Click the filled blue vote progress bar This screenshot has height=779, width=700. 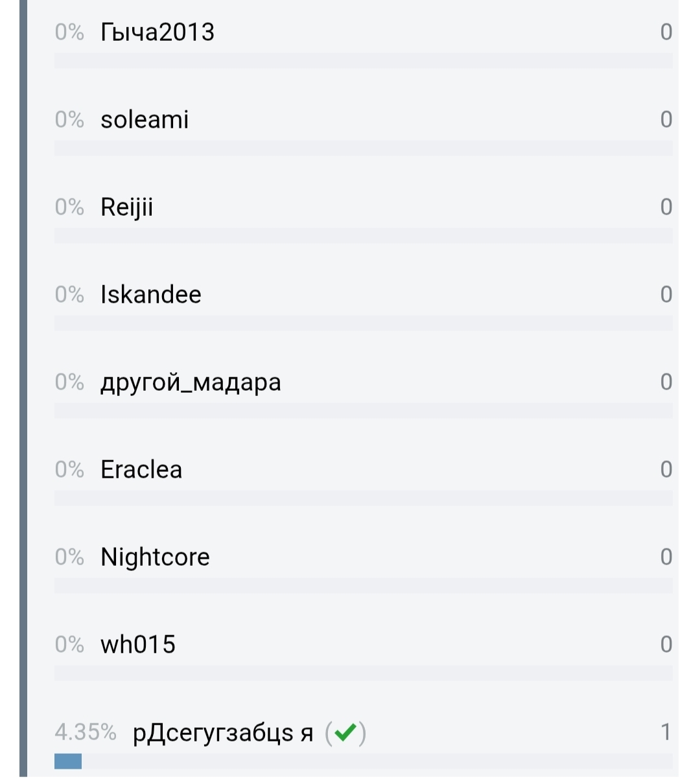tap(68, 761)
